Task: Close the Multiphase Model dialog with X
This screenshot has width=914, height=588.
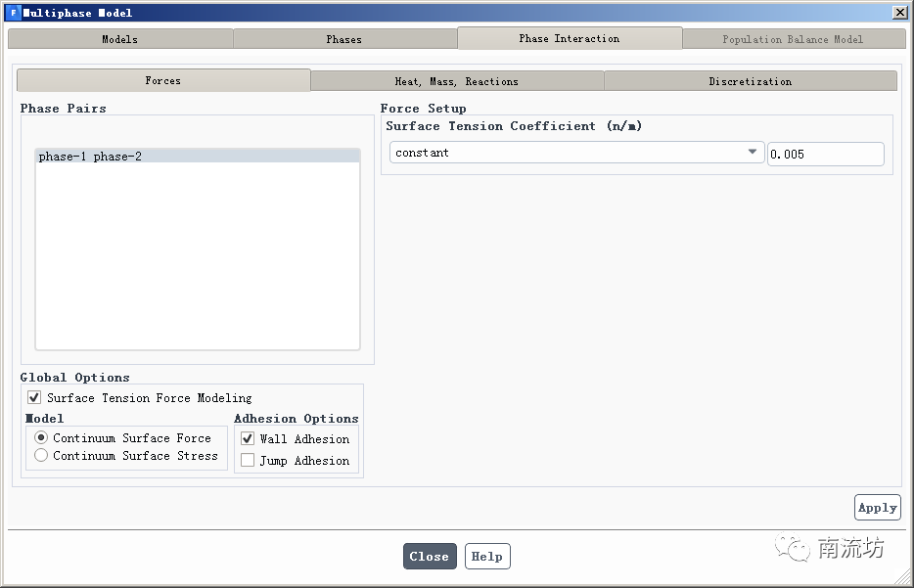Action: [x=899, y=13]
